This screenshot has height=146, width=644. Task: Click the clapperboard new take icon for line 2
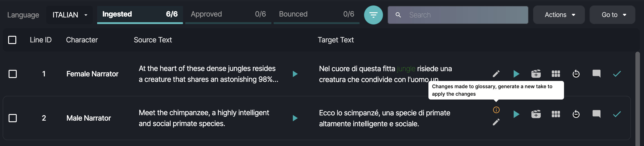coord(536,114)
